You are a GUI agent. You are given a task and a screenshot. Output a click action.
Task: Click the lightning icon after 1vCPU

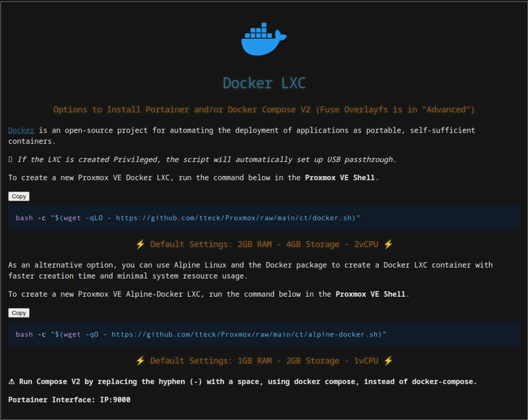pyautogui.click(x=388, y=361)
